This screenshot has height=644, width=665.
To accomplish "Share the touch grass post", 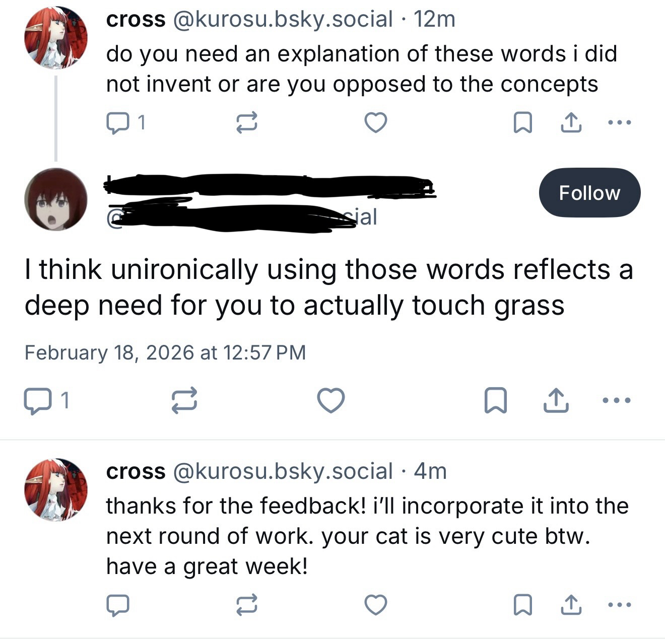I will tap(556, 401).
